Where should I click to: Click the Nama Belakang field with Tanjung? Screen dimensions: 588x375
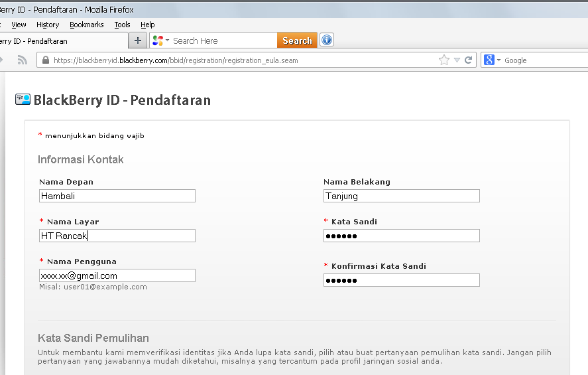click(x=402, y=196)
